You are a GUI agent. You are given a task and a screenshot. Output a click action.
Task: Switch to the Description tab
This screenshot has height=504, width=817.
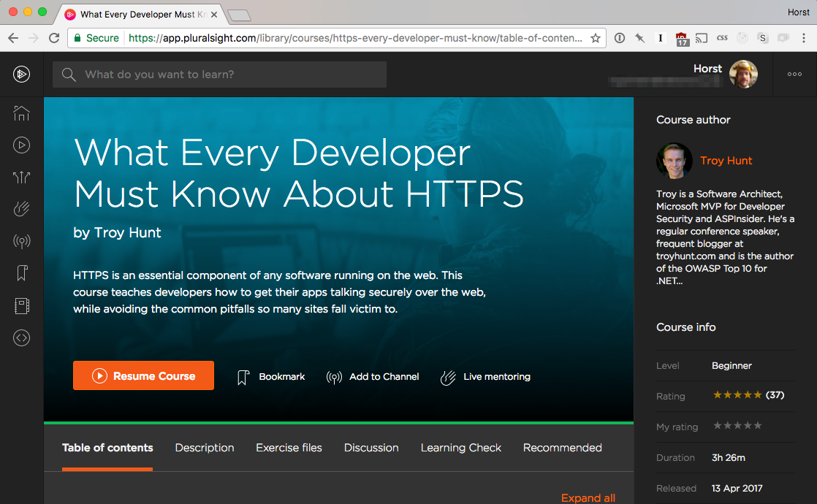[205, 448]
